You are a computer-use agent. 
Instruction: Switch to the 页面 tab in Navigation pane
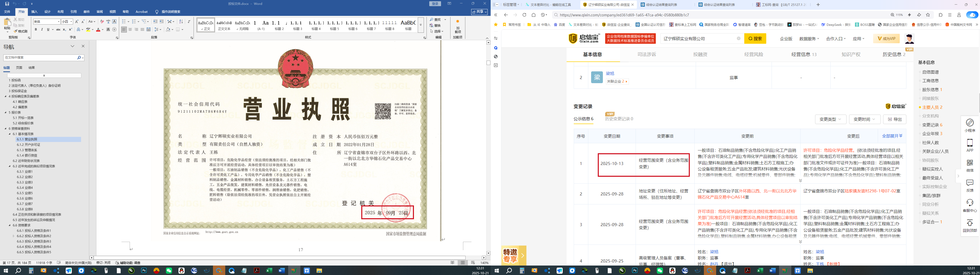point(19,68)
